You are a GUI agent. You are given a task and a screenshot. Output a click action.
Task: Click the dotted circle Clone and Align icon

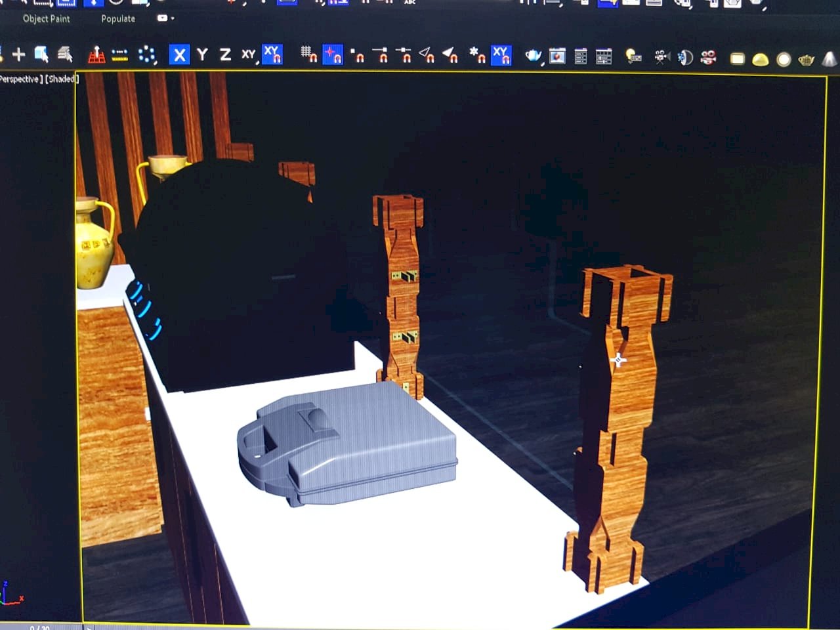[147, 55]
